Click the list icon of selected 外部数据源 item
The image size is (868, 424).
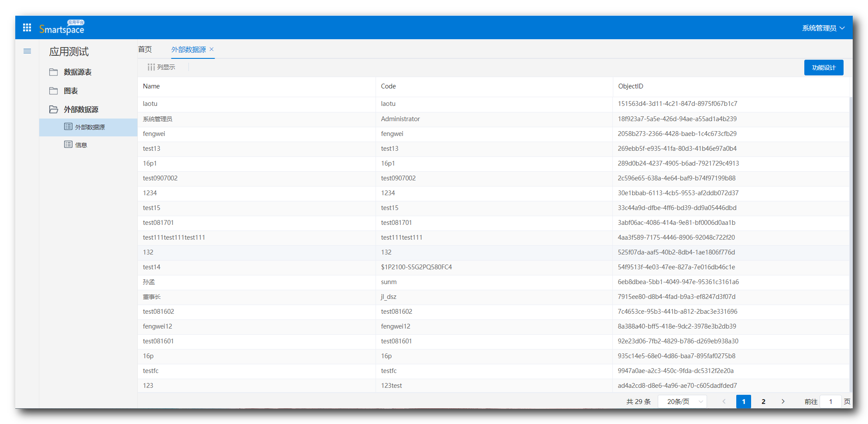pos(68,127)
